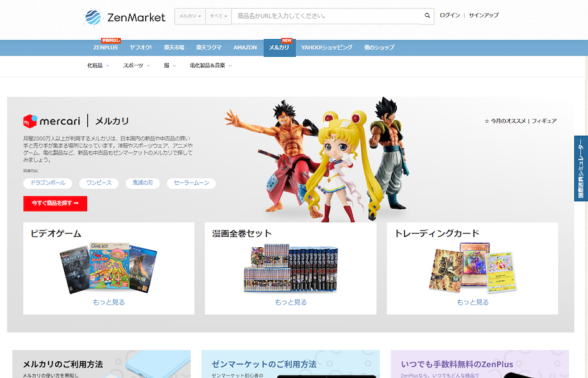
Task: Click the red 今すぐ商品を探す button
Action: [x=55, y=204]
